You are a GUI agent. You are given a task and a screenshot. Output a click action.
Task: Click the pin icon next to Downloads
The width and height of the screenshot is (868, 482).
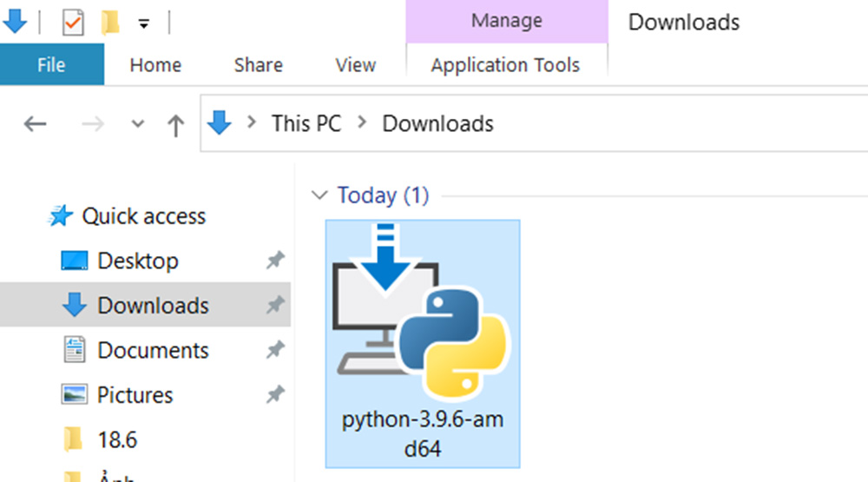[x=275, y=305]
